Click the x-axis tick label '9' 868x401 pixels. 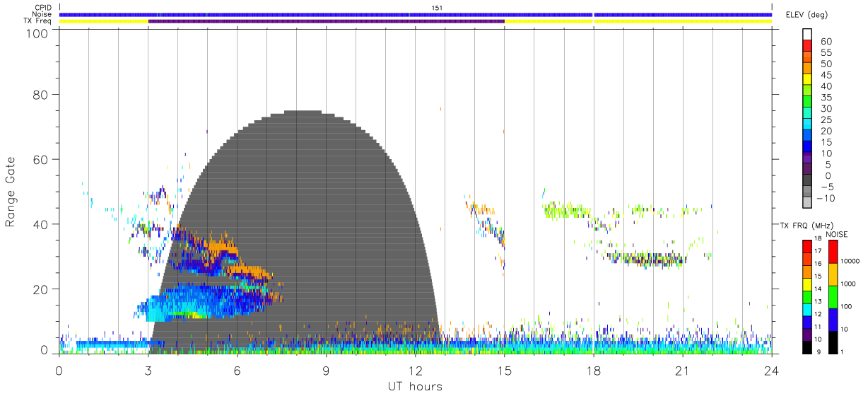coord(327,371)
